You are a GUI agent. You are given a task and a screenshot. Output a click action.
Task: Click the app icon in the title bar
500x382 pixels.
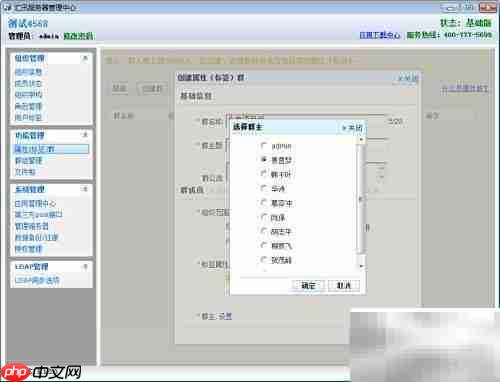pyautogui.click(x=7, y=7)
